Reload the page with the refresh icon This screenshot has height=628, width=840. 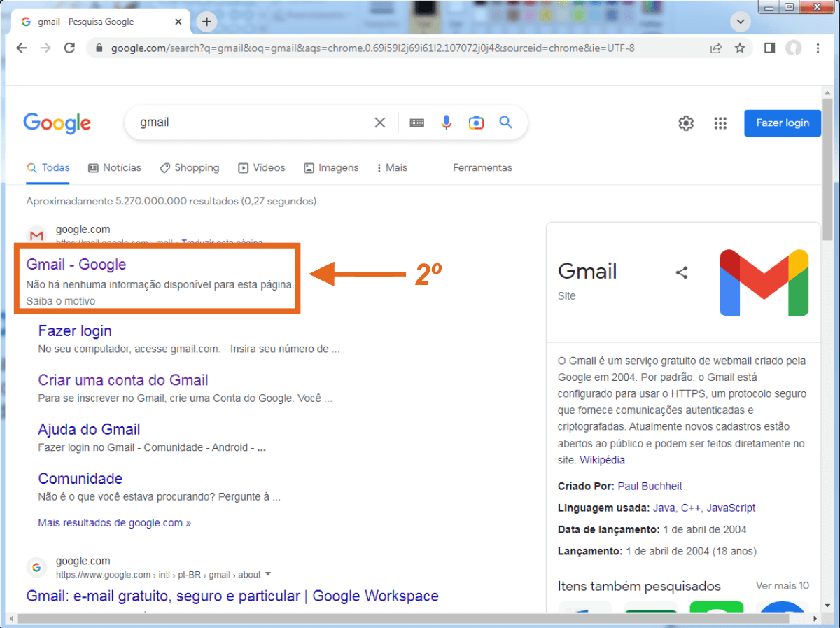click(69, 48)
